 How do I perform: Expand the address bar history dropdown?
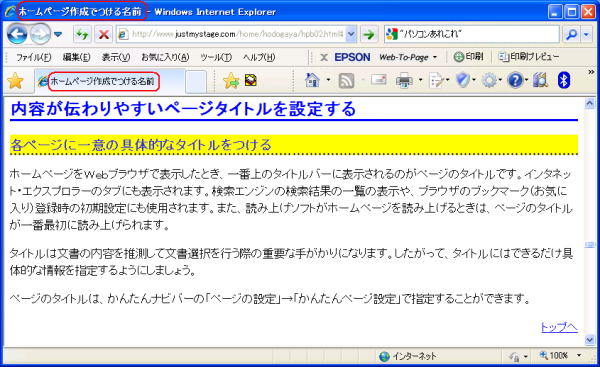tap(351, 34)
